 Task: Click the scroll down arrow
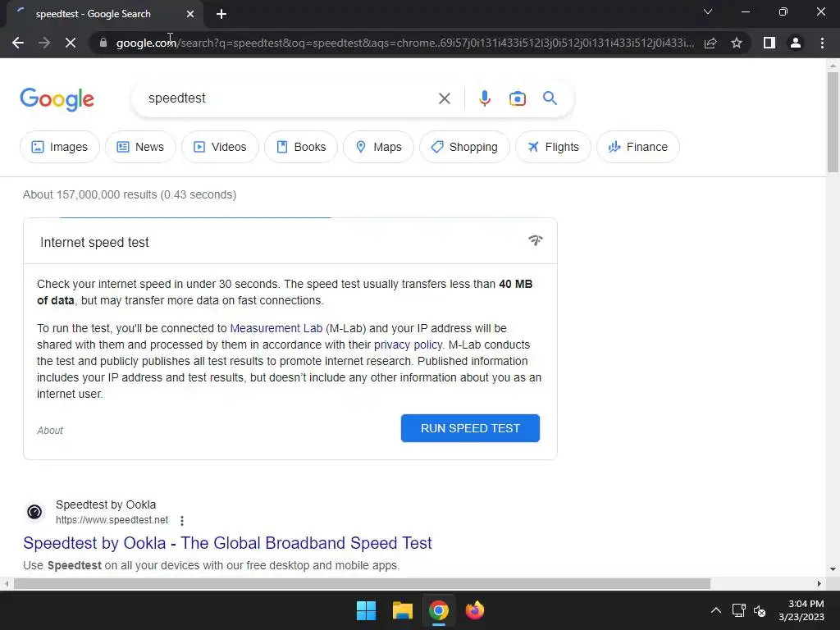point(833,569)
